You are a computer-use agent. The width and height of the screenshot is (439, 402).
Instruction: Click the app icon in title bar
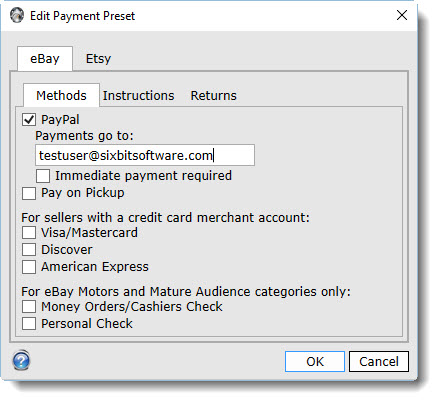[17, 15]
